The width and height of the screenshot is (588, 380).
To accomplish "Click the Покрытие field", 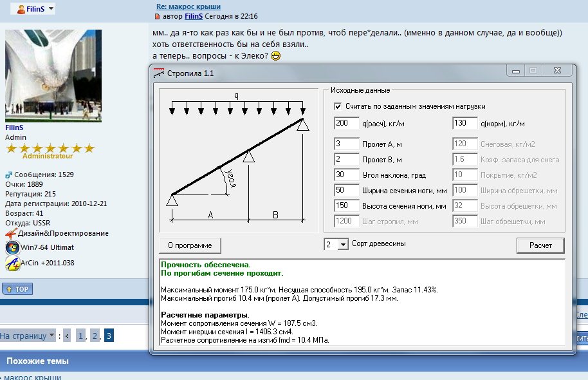I will (465, 175).
